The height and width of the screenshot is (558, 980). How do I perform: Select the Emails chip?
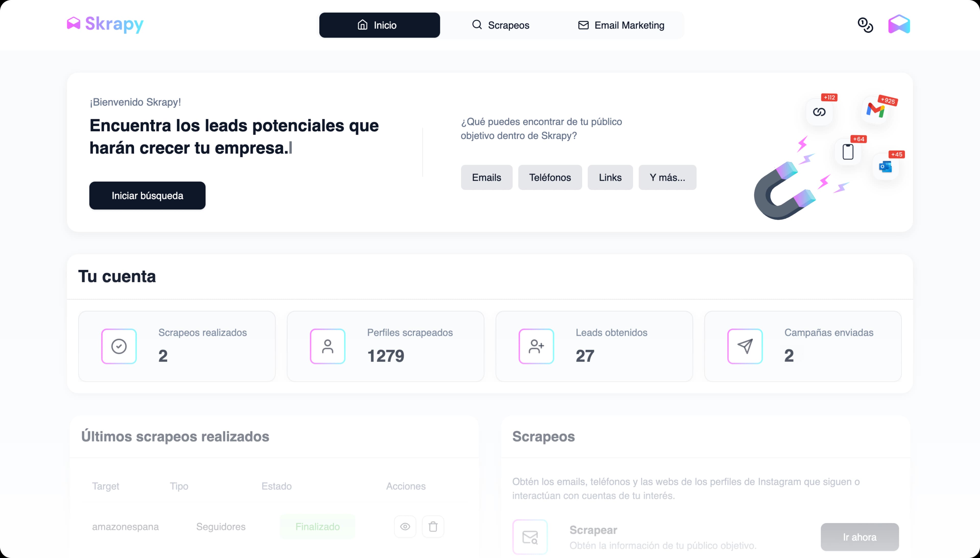click(486, 177)
